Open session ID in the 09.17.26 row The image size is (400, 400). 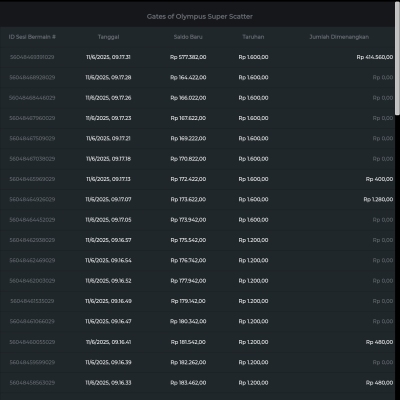point(32,98)
